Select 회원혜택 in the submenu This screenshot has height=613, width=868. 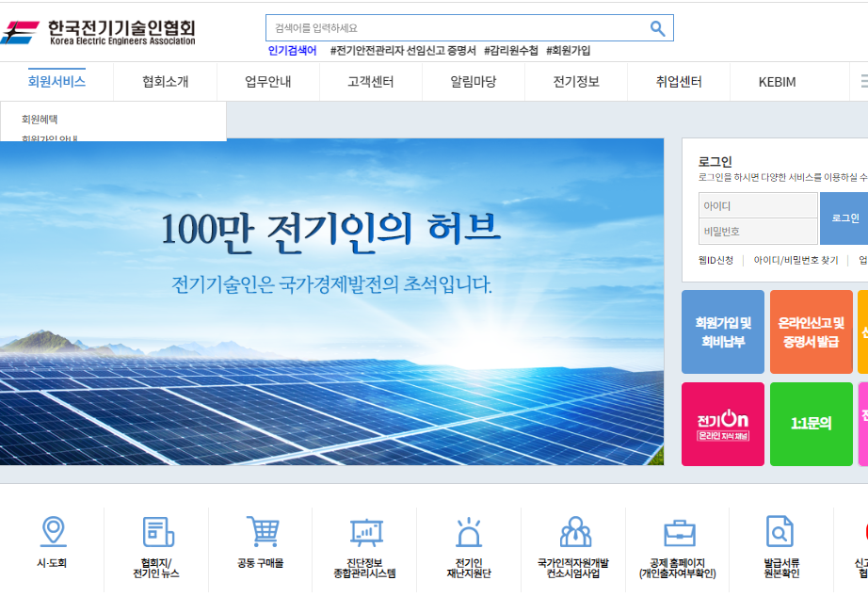tap(40, 119)
